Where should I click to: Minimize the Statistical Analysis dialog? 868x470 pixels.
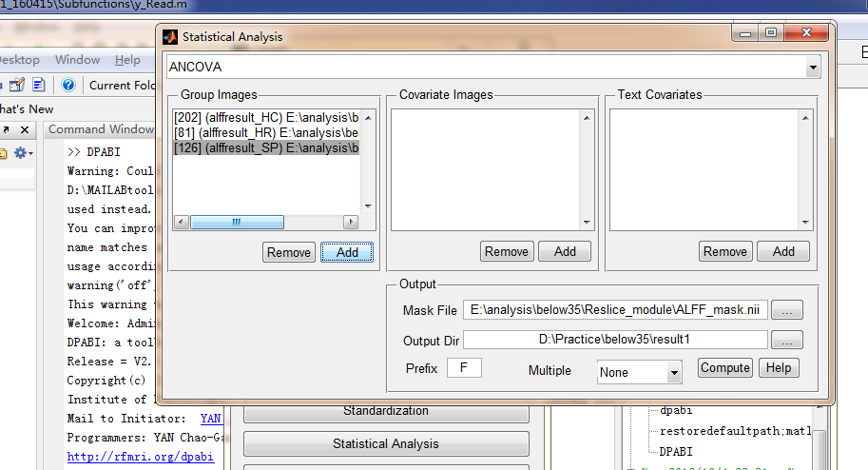coord(745,33)
